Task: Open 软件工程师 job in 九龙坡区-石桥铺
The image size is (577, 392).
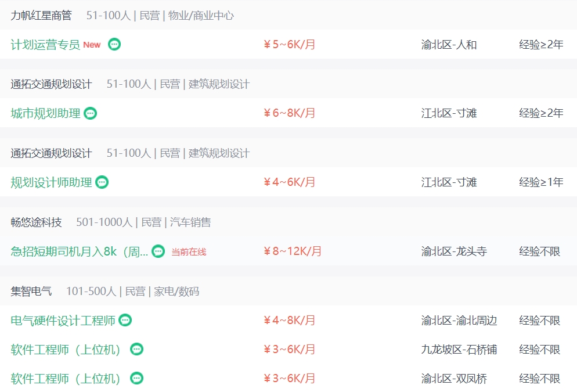Action: [x=66, y=349]
